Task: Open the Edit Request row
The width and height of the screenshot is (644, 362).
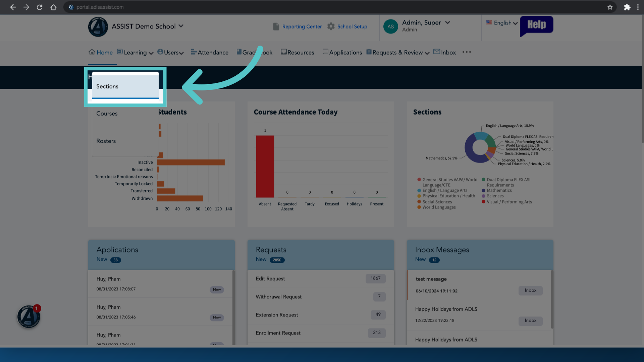Action: tap(321, 279)
